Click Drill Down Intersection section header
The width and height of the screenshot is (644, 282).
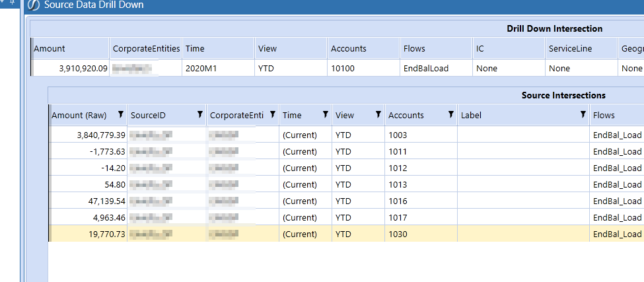(x=554, y=29)
